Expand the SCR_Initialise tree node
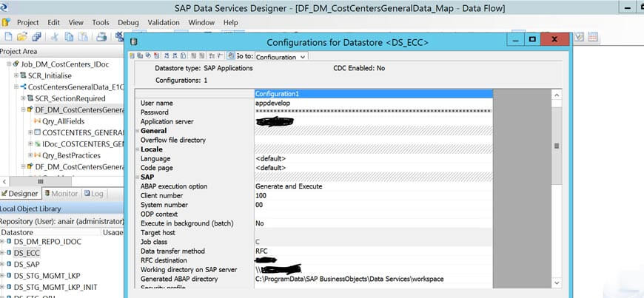This screenshot has height=298, width=644. click(x=16, y=76)
